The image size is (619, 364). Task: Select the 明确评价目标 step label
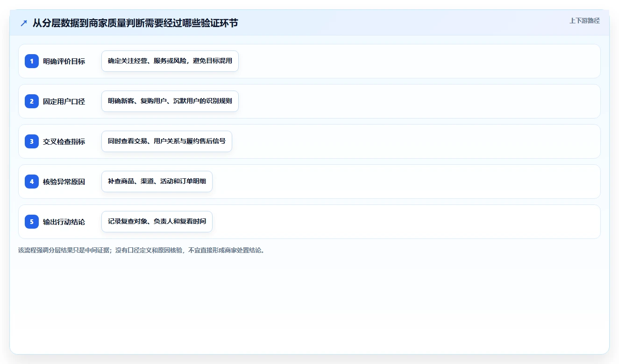click(64, 61)
